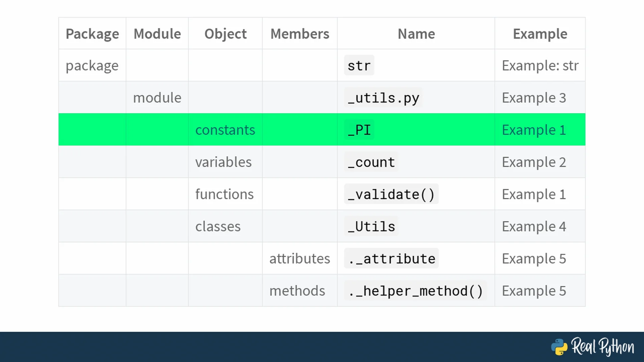
Task: Select the Package column header
Action: [x=92, y=34]
